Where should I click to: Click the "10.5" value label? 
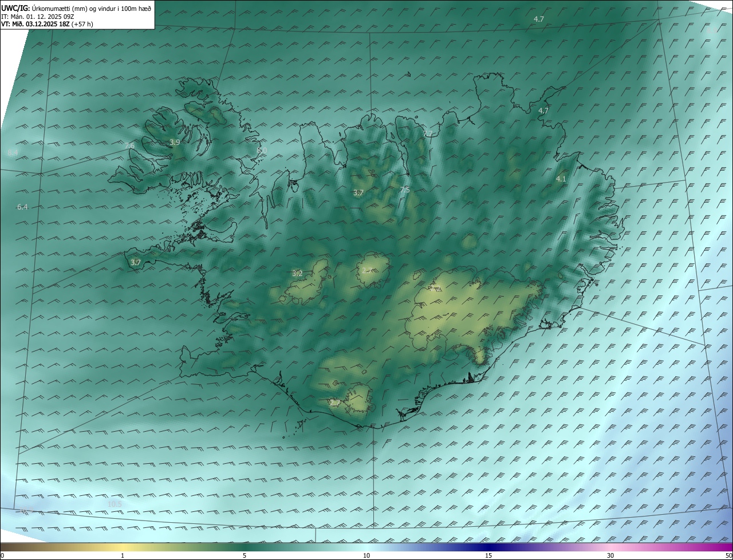[115, 504]
